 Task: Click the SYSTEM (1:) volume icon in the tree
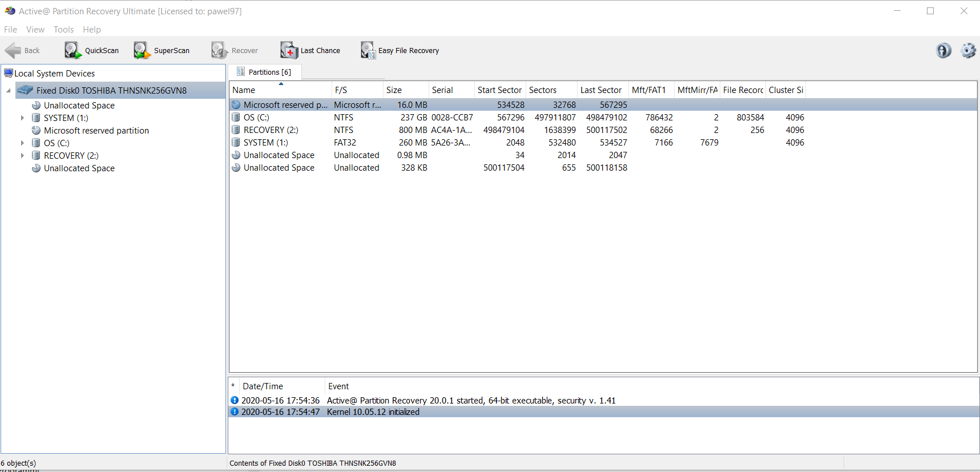click(x=36, y=118)
